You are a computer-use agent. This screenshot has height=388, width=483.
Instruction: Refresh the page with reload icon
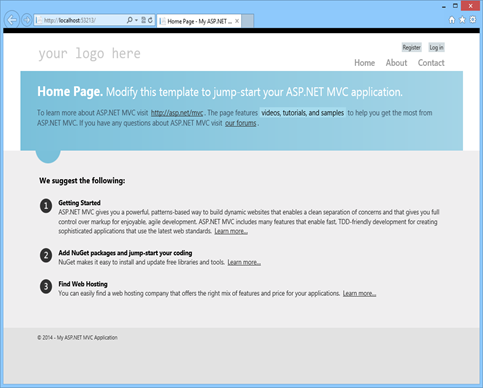pyautogui.click(x=150, y=20)
